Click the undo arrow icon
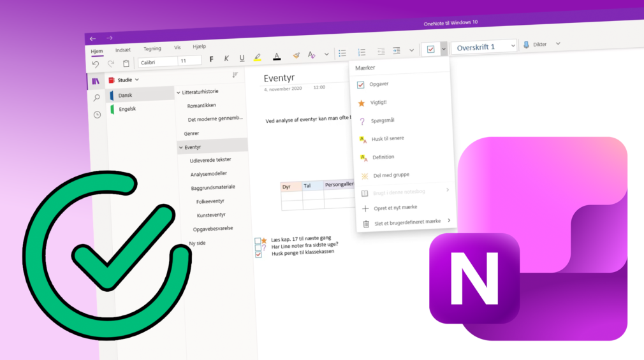 [96, 63]
